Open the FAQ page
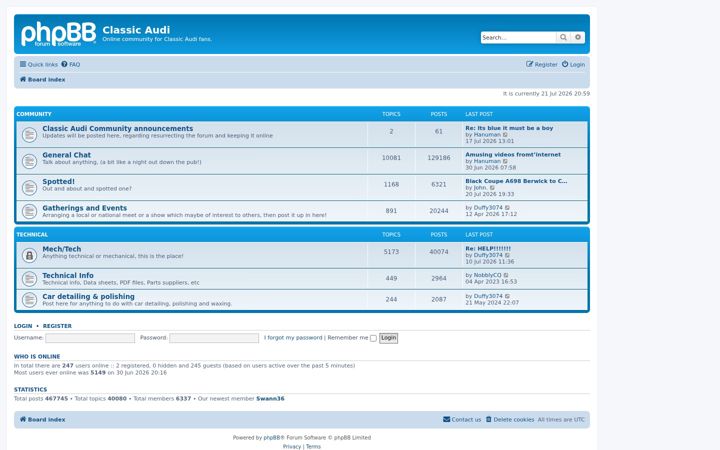Viewport: 720px width, 450px height. pos(71,64)
